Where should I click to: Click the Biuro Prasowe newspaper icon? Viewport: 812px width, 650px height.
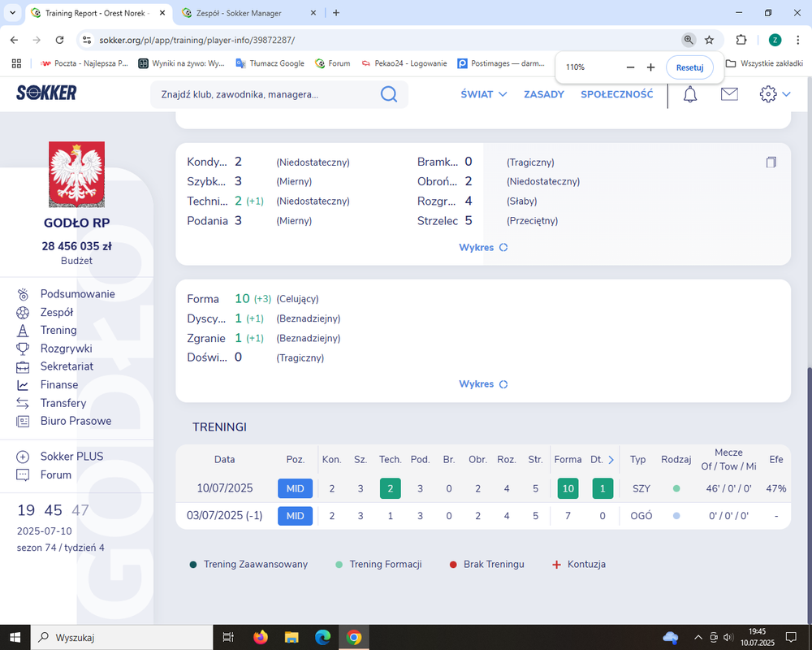(x=23, y=422)
